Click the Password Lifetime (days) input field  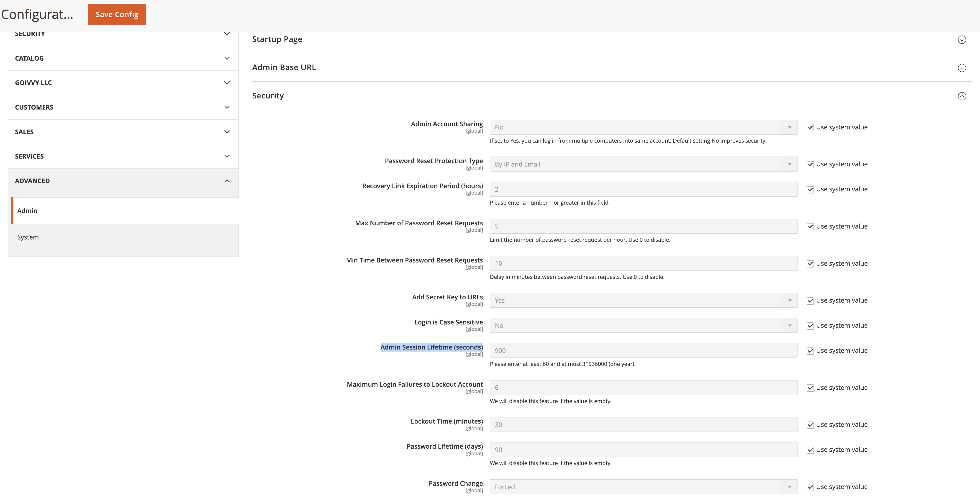point(643,450)
